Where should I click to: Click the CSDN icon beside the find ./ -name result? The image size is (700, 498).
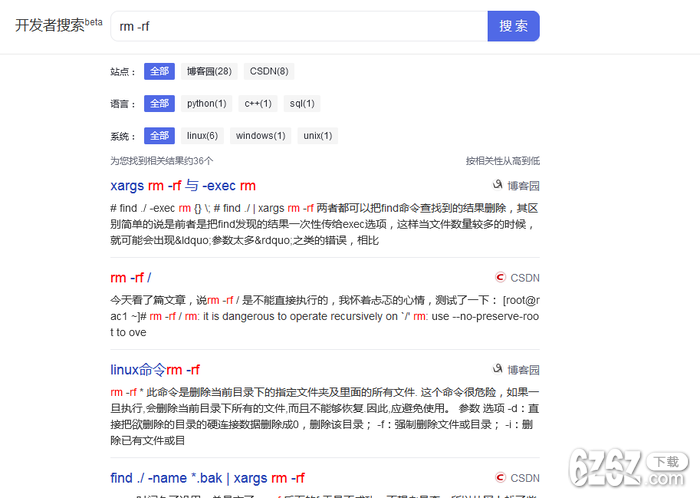[x=500, y=477]
